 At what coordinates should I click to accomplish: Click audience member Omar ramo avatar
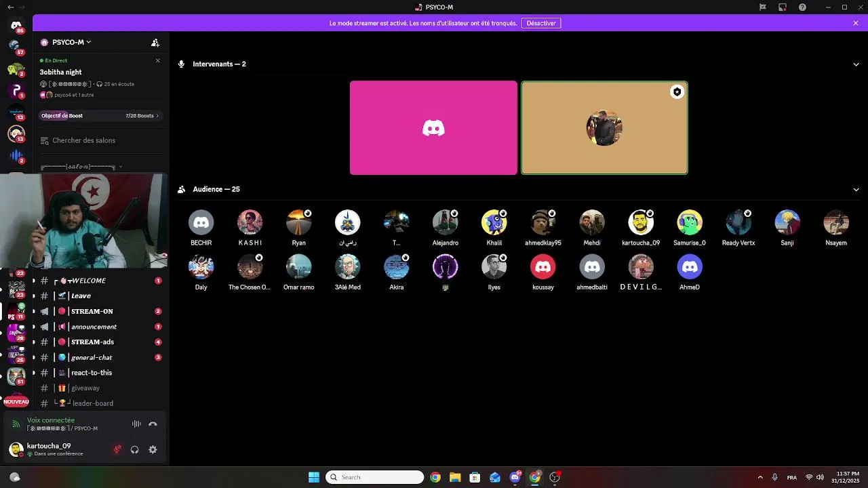point(298,267)
